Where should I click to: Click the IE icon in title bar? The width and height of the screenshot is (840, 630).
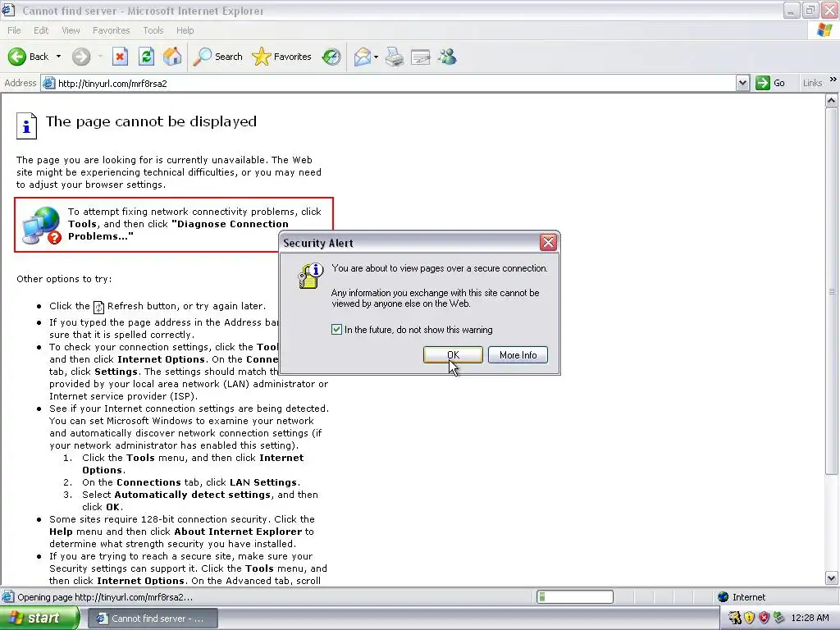click(x=8, y=10)
